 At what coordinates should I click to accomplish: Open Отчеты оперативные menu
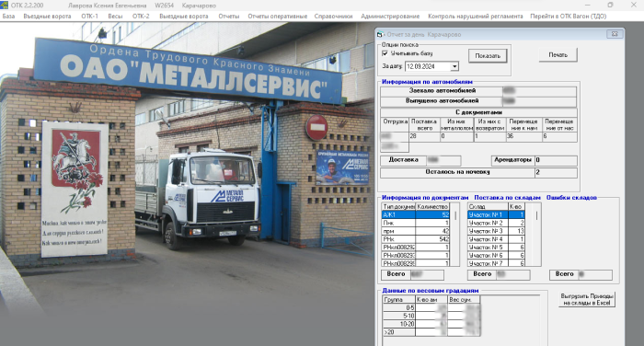click(277, 16)
